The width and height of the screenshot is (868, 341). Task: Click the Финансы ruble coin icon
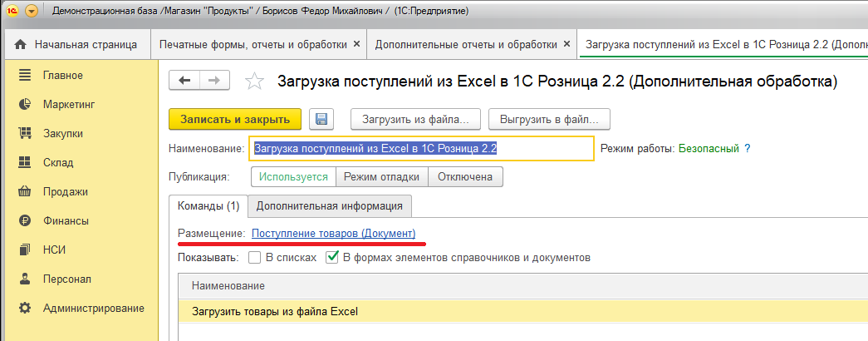click(24, 220)
